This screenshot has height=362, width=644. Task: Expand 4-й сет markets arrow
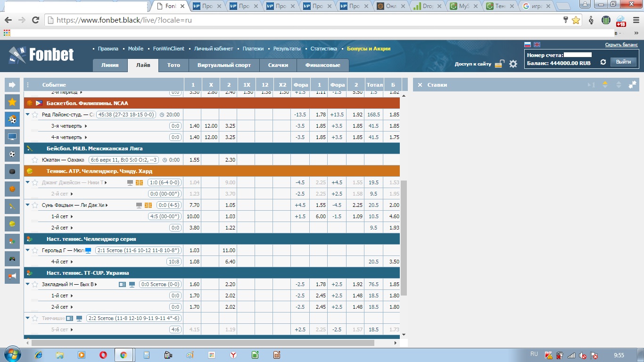(x=72, y=262)
